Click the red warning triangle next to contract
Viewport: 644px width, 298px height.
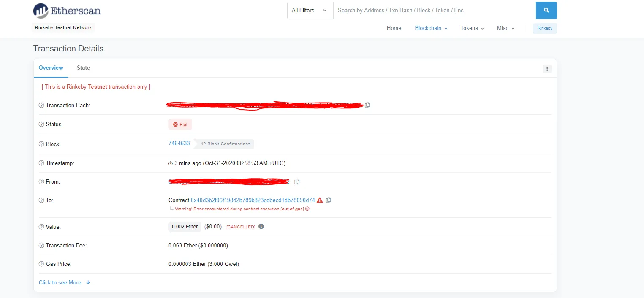point(320,200)
